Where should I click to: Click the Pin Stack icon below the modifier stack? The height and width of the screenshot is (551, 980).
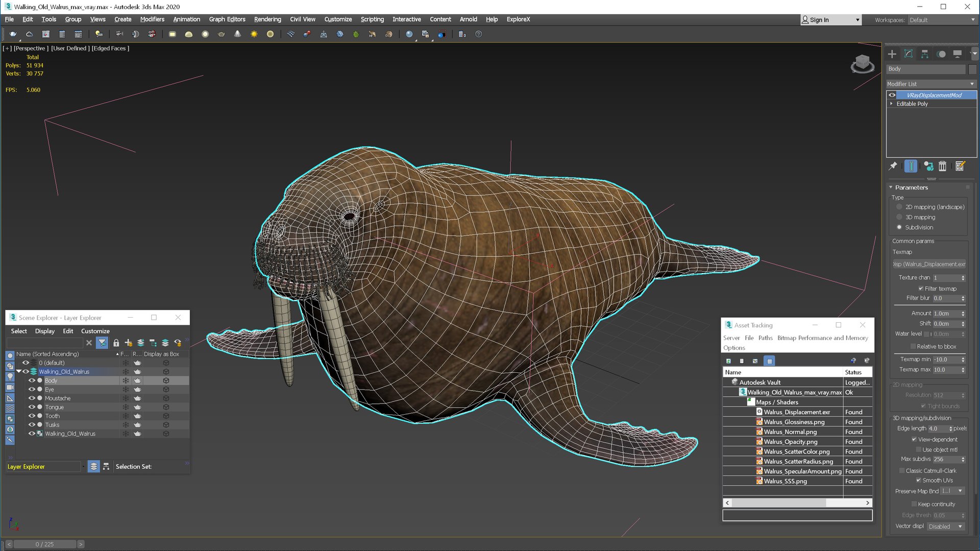point(893,166)
